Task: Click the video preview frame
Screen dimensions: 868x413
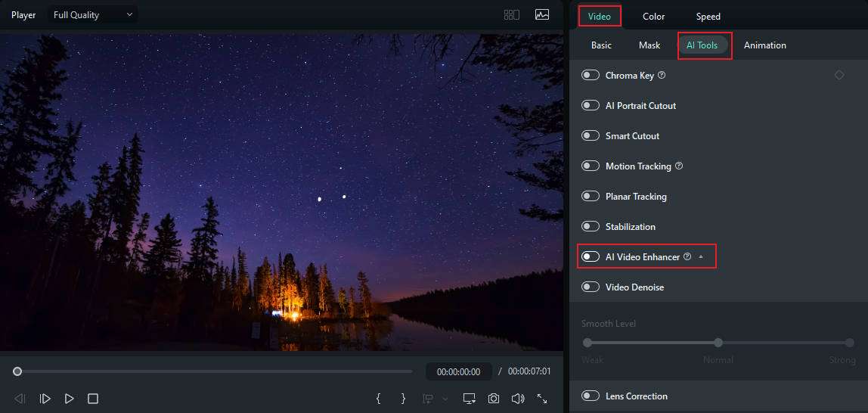Action: pyautogui.click(x=281, y=192)
